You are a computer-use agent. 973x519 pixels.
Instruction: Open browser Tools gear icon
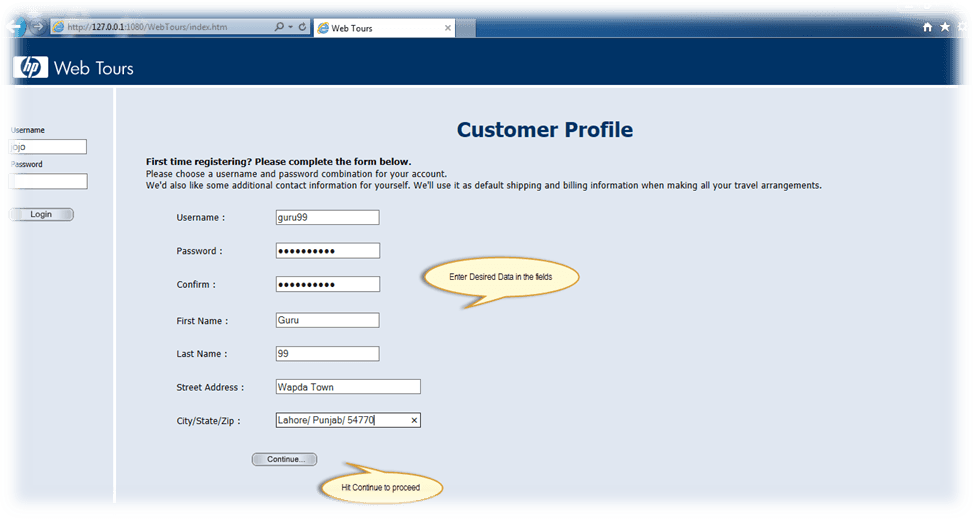(961, 27)
